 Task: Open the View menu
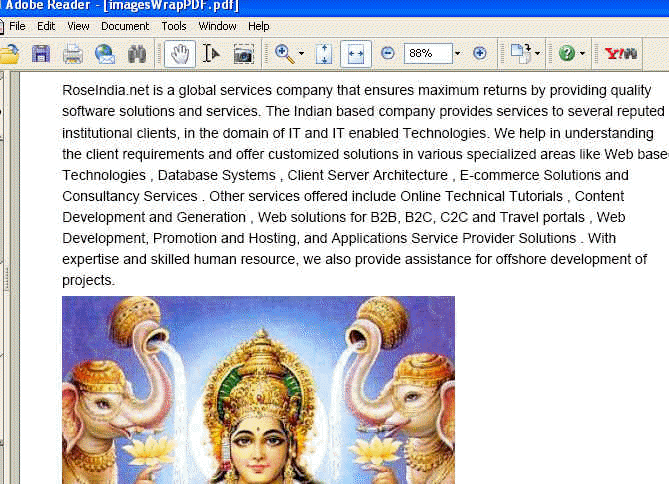78,26
